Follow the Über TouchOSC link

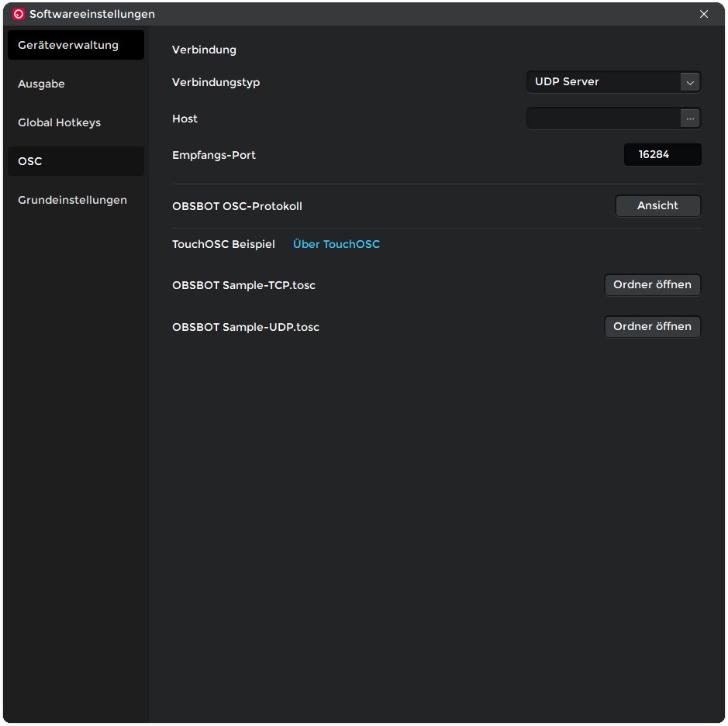coord(336,244)
